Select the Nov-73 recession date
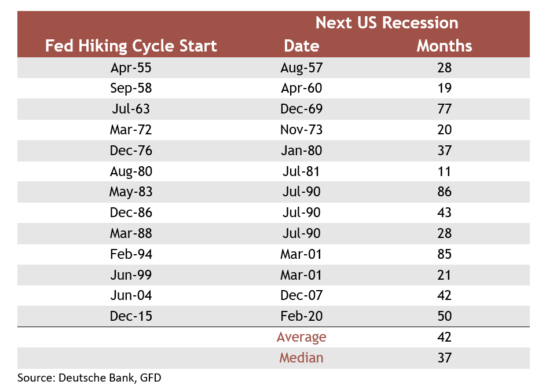Screen dimensions: 553x392 (x=302, y=129)
